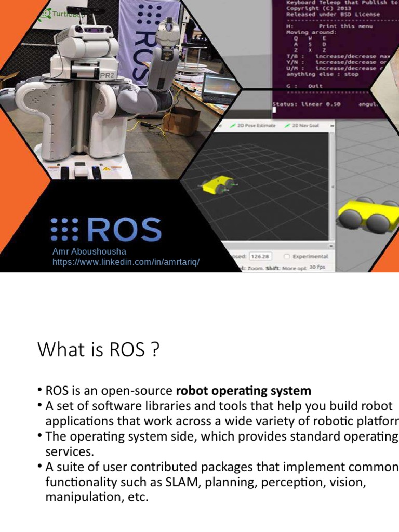
Task: Select the 2D Pose Estimate tool in RViz
Action: pos(253,126)
